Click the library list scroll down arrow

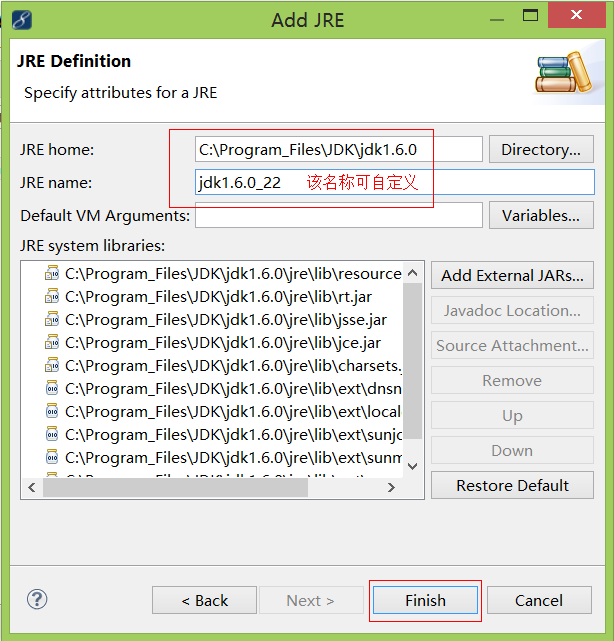pyautogui.click(x=412, y=466)
